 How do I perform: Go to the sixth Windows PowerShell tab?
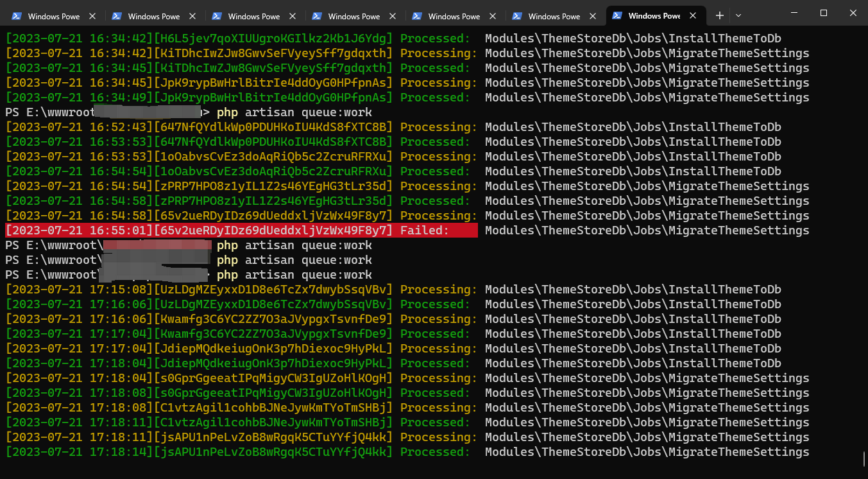click(554, 16)
